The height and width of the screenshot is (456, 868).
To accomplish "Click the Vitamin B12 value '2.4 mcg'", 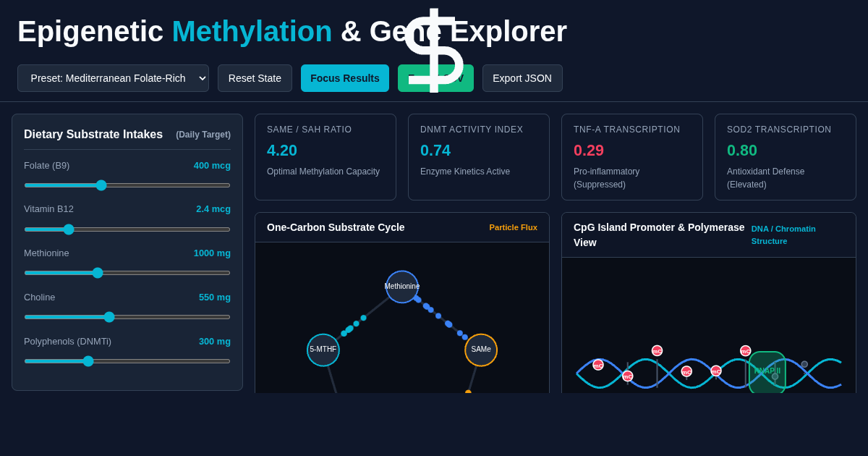I will (x=213, y=209).
